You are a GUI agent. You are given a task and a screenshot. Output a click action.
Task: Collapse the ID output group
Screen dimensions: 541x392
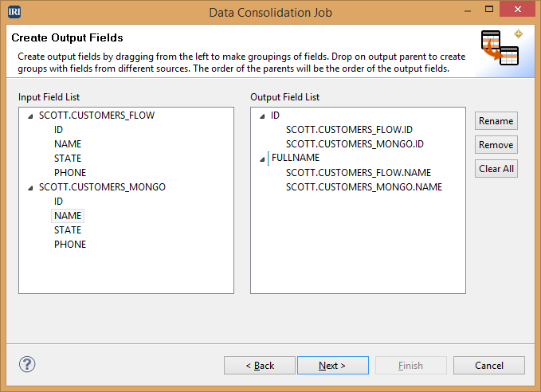point(262,116)
